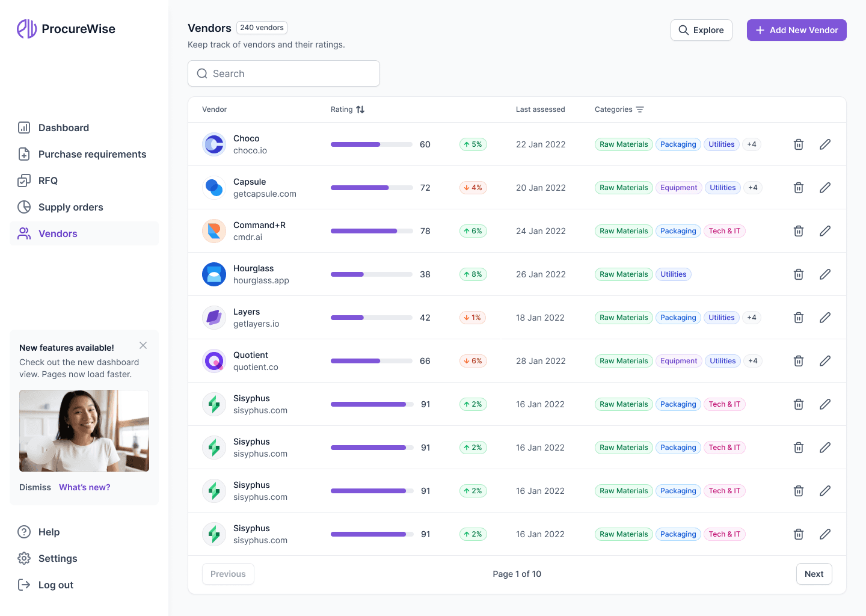Screen dimensions: 866x616
Task: Click the Last assessed column header
Action: (541, 109)
